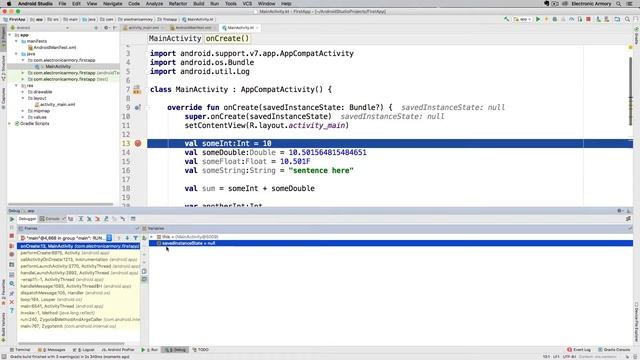Open the Build menu
Viewport: 640px width, 360px height.
[x=199, y=3]
